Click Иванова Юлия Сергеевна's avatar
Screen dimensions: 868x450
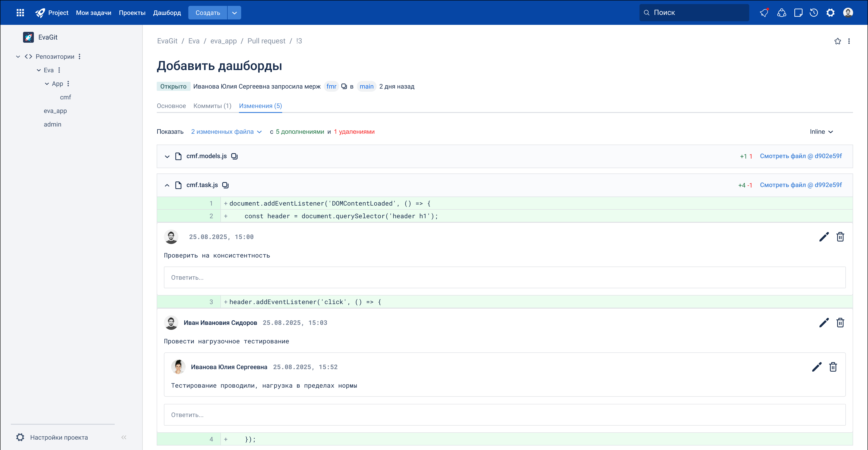click(178, 367)
